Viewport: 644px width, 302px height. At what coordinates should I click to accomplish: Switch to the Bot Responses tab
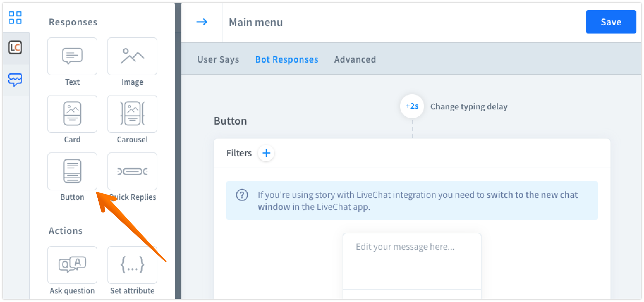pos(286,59)
